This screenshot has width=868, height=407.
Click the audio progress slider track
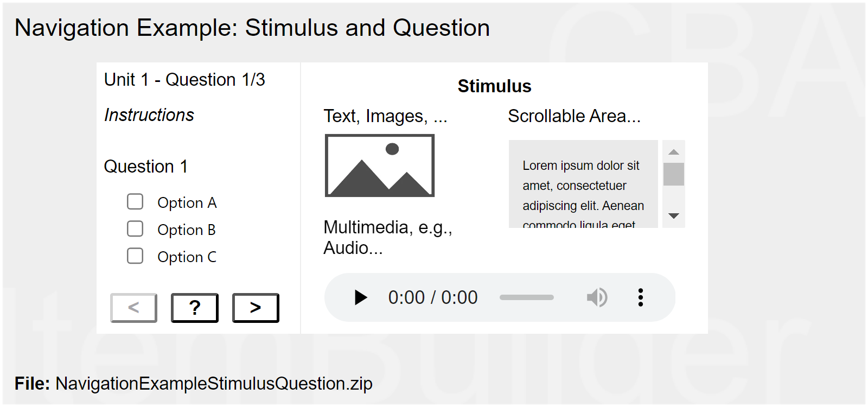527,297
